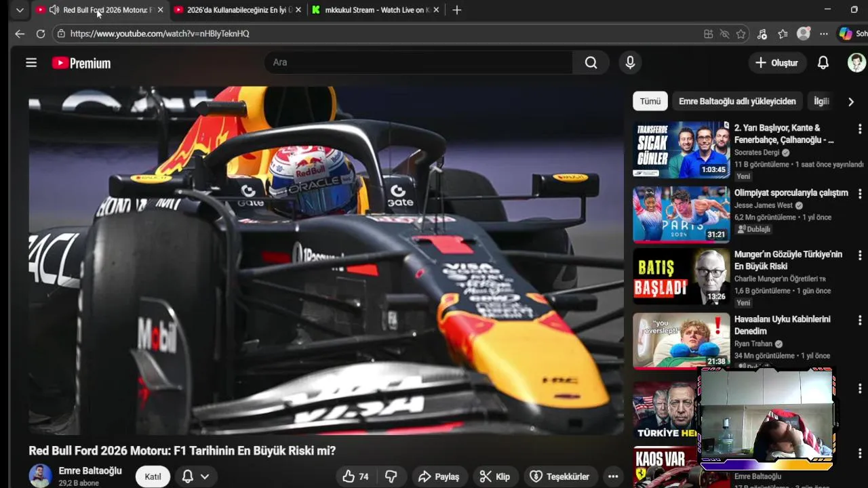Viewport: 868px width, 488px height.
Task: Open favorites list icon in toolbar
Action: tap(783, 34)
